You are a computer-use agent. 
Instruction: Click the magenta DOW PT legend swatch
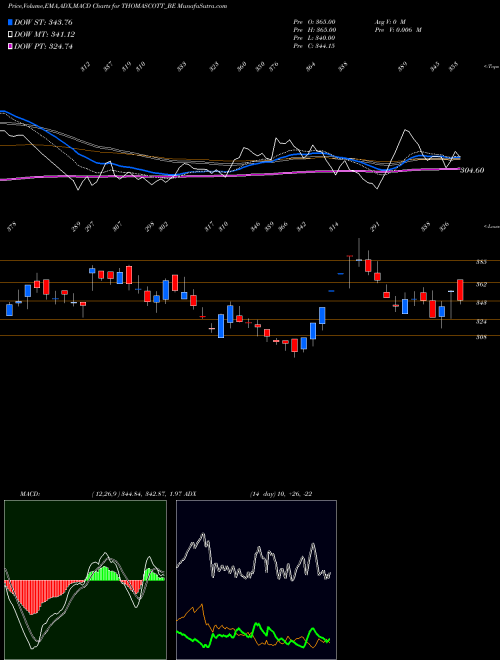(x=10, y=46)
